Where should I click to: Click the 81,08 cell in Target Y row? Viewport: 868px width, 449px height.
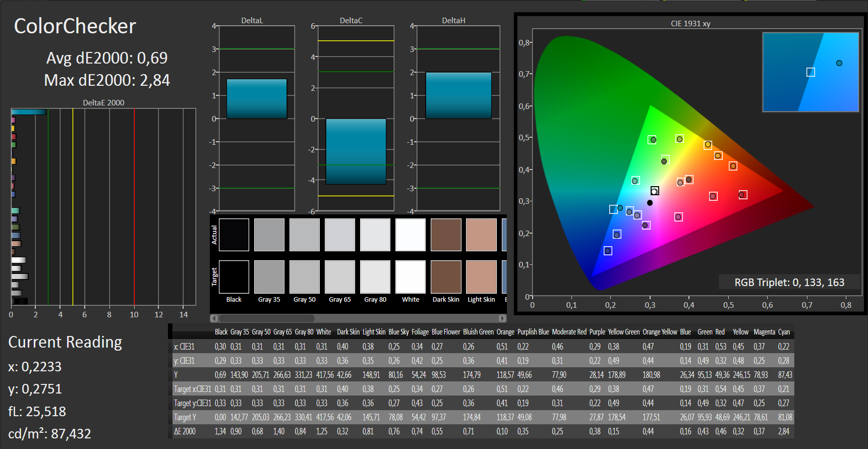point(785,417)
